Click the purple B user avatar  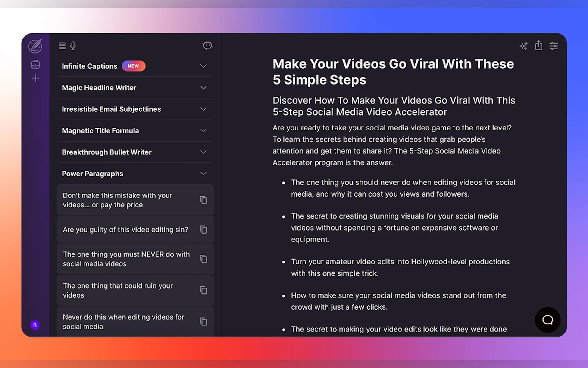35,325
